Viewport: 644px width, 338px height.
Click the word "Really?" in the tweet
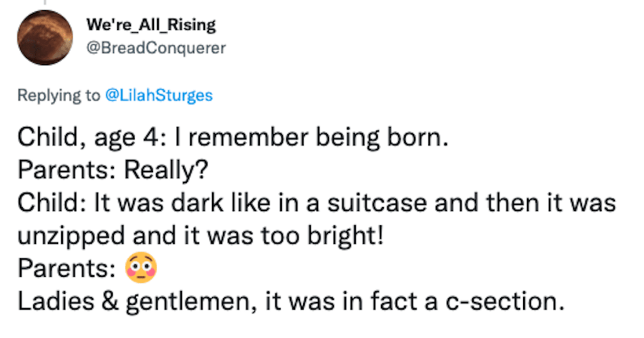pos(168,170)
